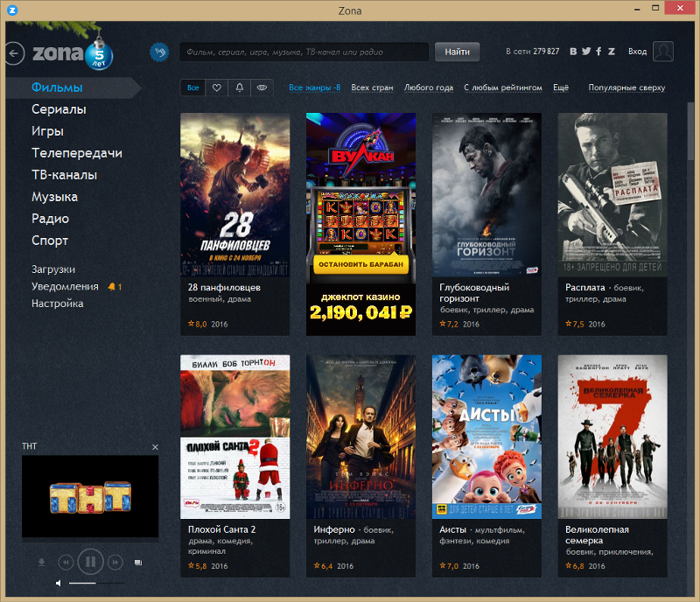Click the vertical scrollbar on the right
This screenshot has width=700, height=602.
click(x=690, y=131)
